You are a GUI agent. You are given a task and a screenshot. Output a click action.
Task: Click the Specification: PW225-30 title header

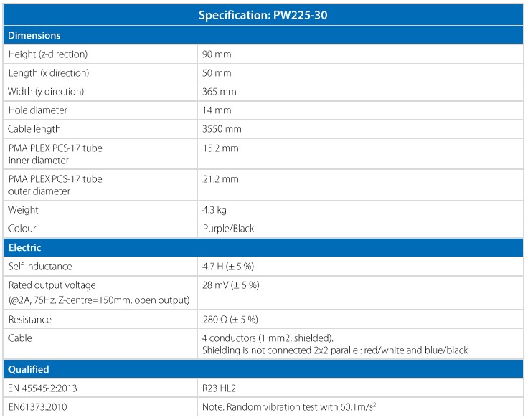[263, 15]
